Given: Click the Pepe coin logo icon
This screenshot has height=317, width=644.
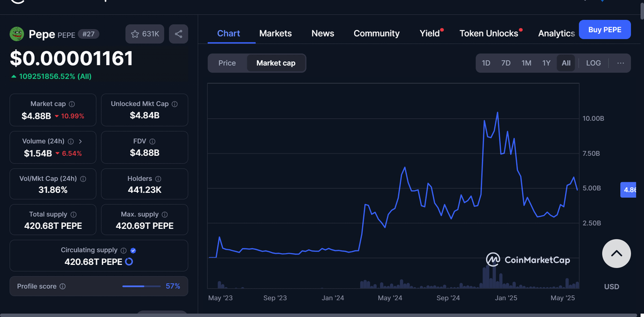Looking at the screenshot, I should coord(17,34).
